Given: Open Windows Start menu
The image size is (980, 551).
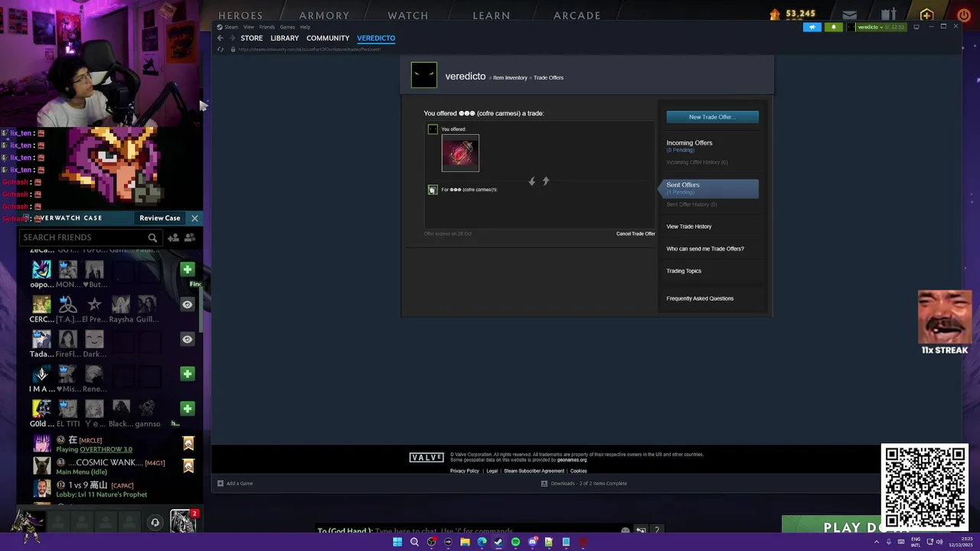Looking at the screenshot, I should tap(397, 542).
